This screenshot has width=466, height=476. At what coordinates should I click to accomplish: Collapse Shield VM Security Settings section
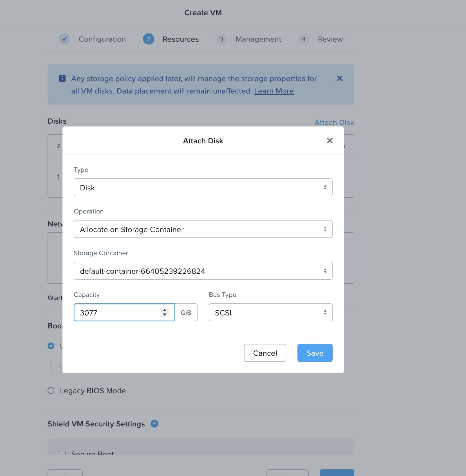pos(154,424)
